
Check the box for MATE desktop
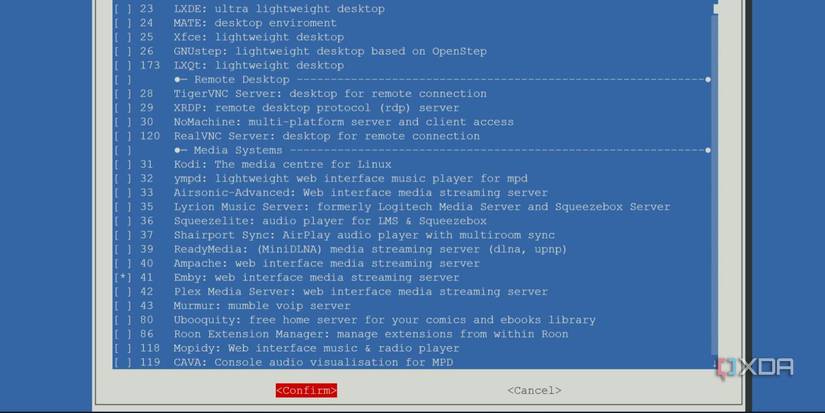click(x=123, y=23)
